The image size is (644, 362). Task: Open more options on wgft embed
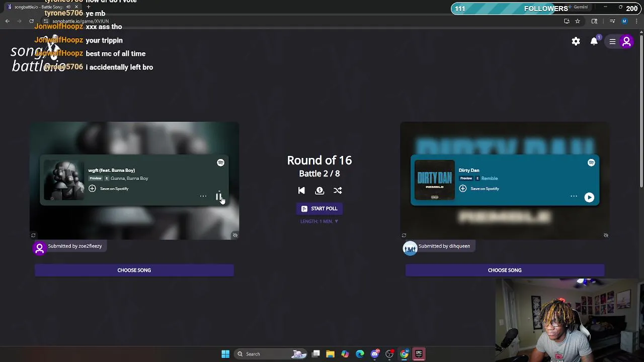(203, 196)
